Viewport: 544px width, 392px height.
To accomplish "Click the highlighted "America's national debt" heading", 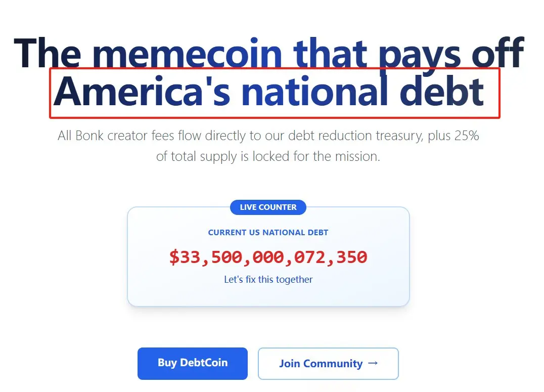I will (269, 92).
